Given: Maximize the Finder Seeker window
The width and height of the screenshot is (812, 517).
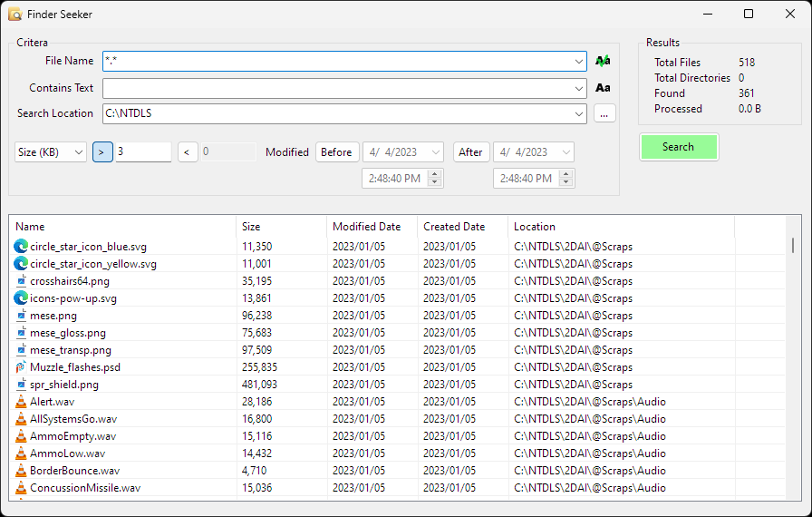Looking at the screenshot, I should [749, 14].
